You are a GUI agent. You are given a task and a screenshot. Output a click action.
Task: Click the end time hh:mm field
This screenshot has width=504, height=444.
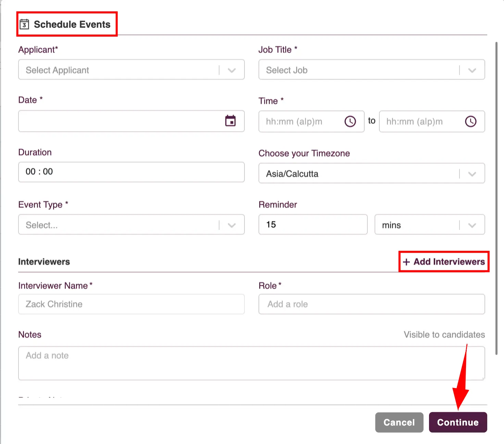[x=432, y=121]
